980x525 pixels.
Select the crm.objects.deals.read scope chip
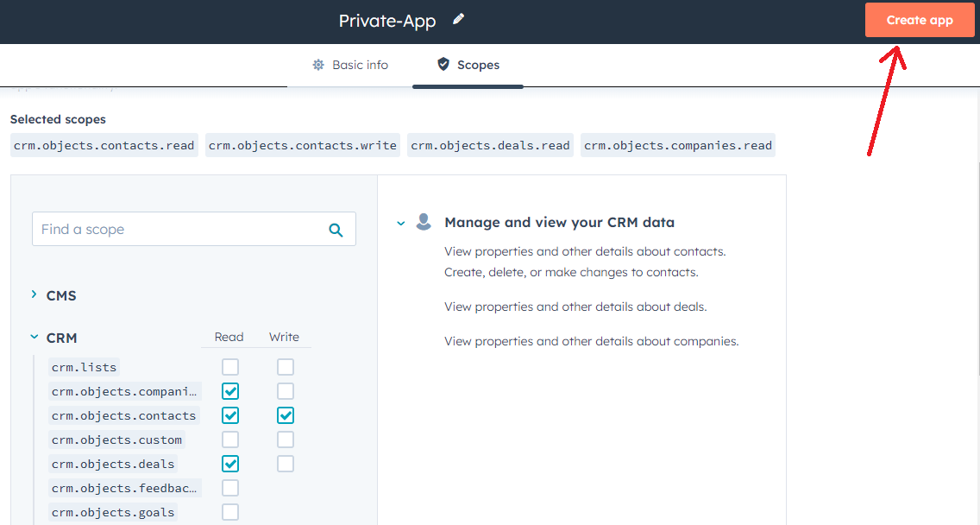coord(489,144)
